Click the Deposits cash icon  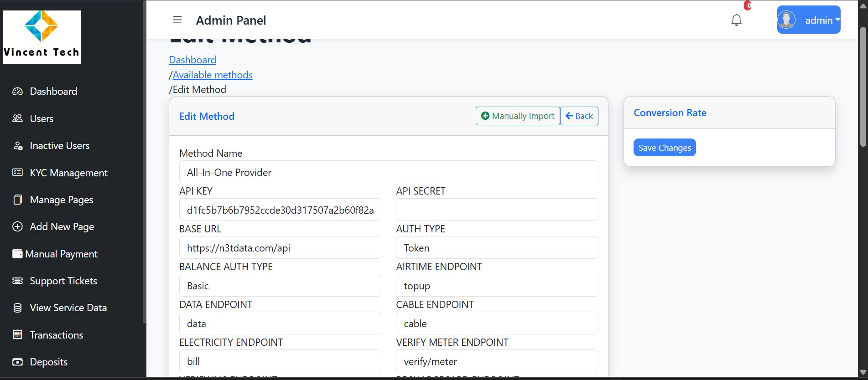click(x=17, y=362)
